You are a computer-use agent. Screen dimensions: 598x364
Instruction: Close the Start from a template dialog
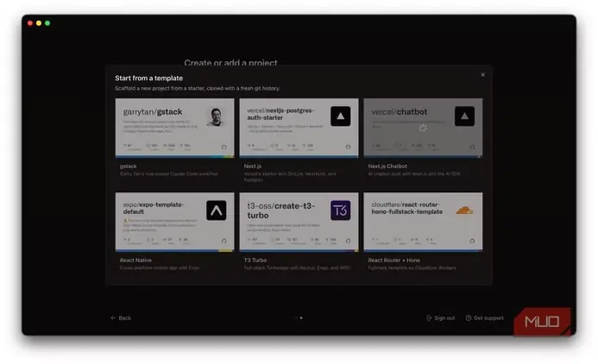[x=482, y=75]
